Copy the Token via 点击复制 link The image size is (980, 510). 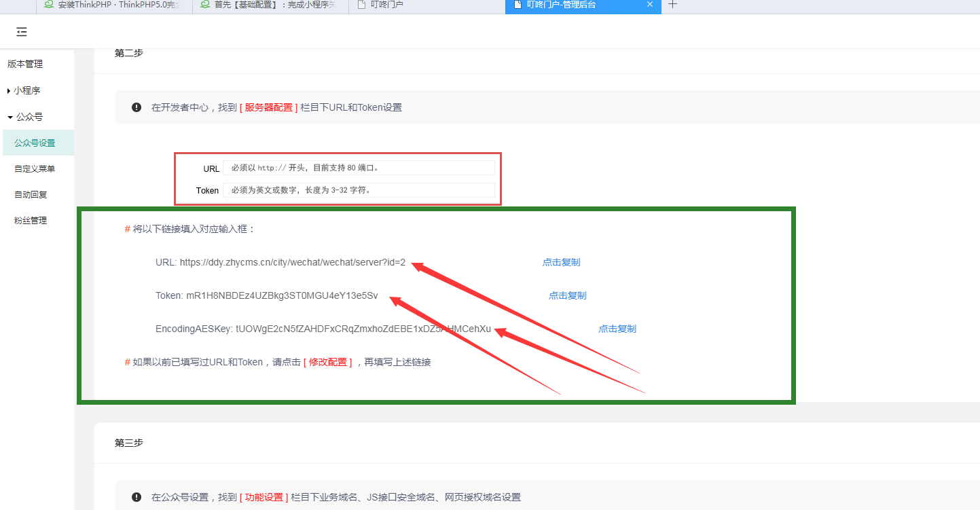point(567,295)
